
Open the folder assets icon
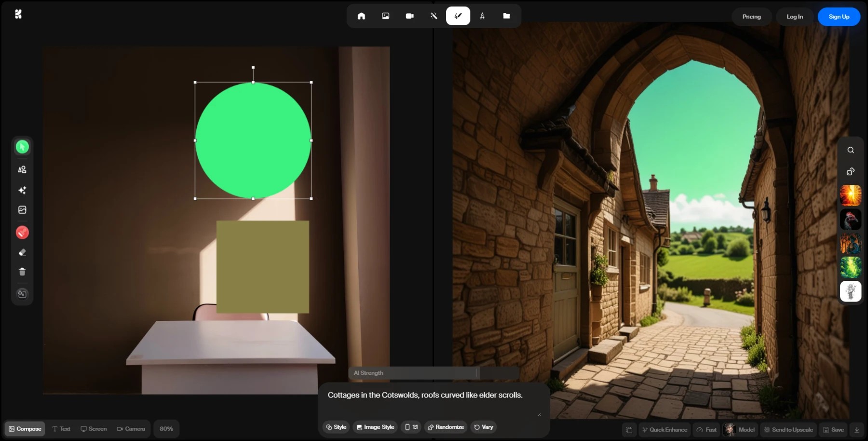pos(506,16)
